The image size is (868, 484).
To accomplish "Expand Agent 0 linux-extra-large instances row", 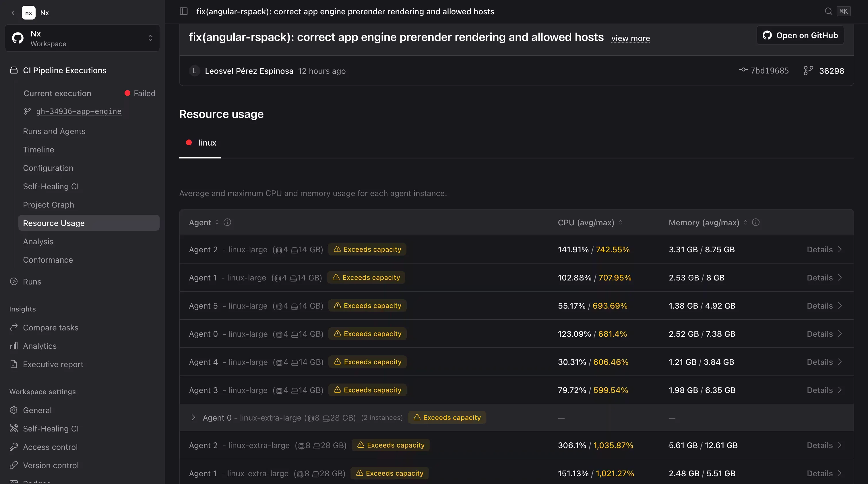I will pyautogui.click(x=193, y=418).
